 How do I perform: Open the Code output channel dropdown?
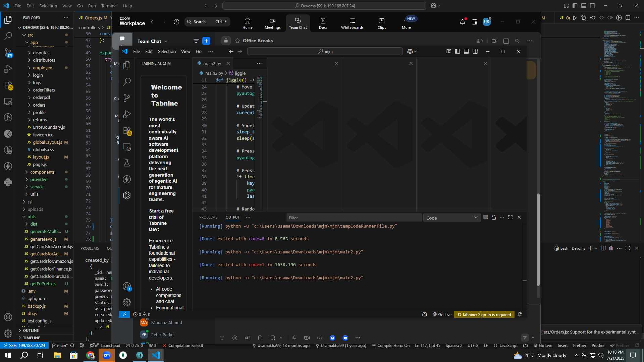click(x=452, y=218)
